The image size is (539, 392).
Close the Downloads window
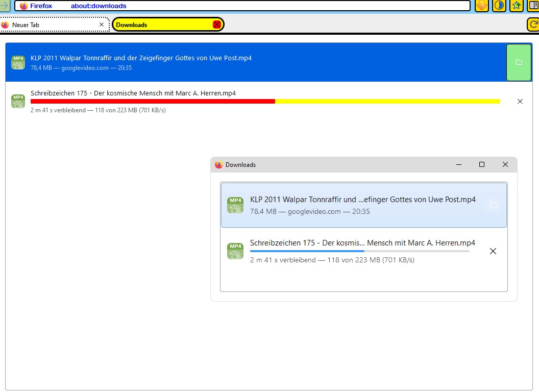point(505,165)
